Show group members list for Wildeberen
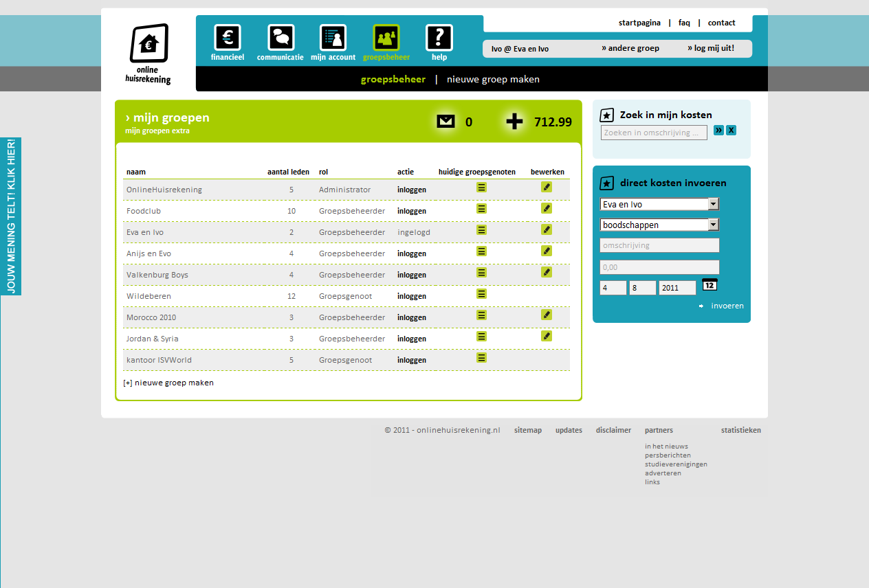The height and width of the screenshot is (588, 869). 481,294
